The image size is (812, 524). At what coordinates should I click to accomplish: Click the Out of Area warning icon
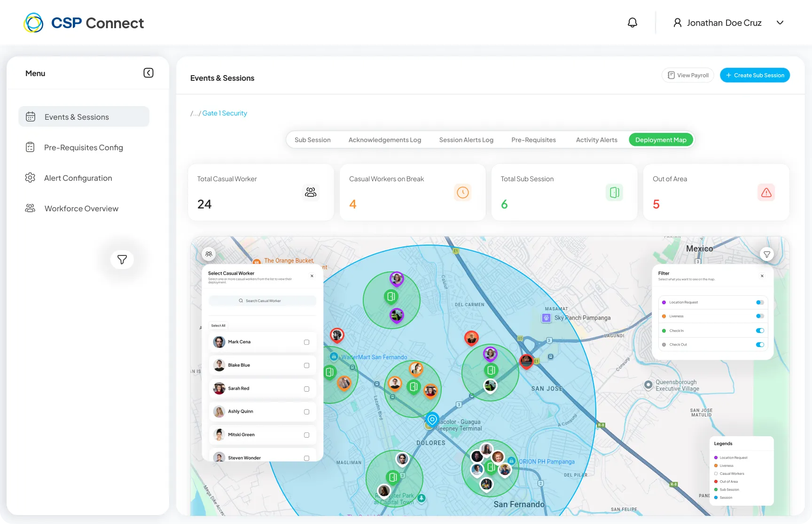tap(766, 192)
